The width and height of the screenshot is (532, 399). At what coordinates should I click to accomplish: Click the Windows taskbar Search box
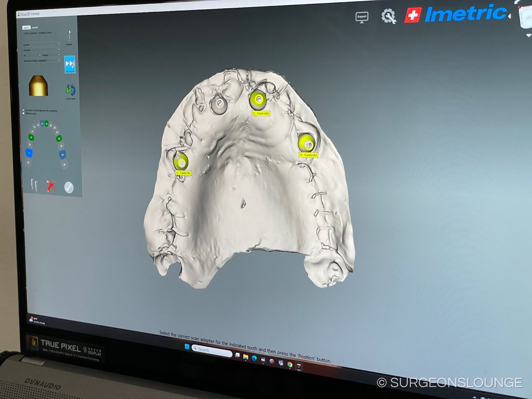pyautogui.click(x=212, y=350)
